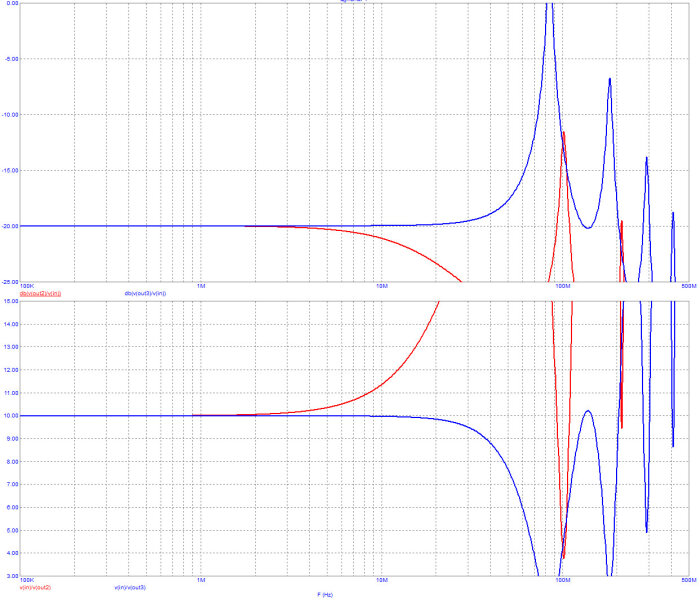This screenshot has height=600, width=700.
Task: Click the blue local maximum in lower plot
Action: [589, 411]
